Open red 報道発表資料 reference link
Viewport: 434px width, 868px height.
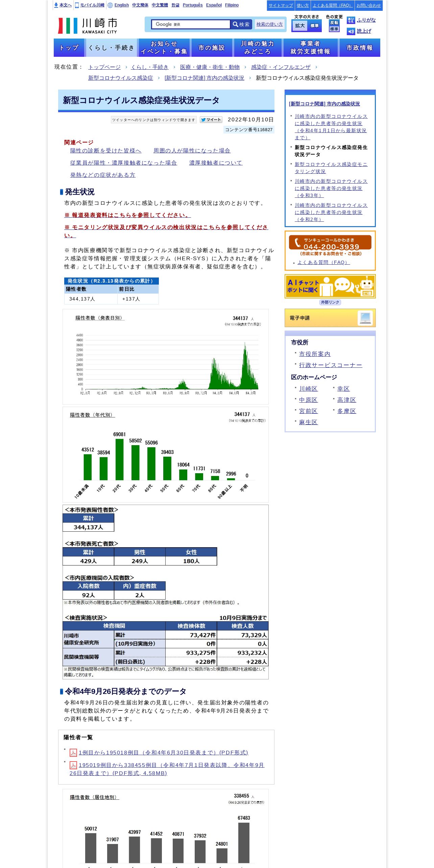[128, 215]
